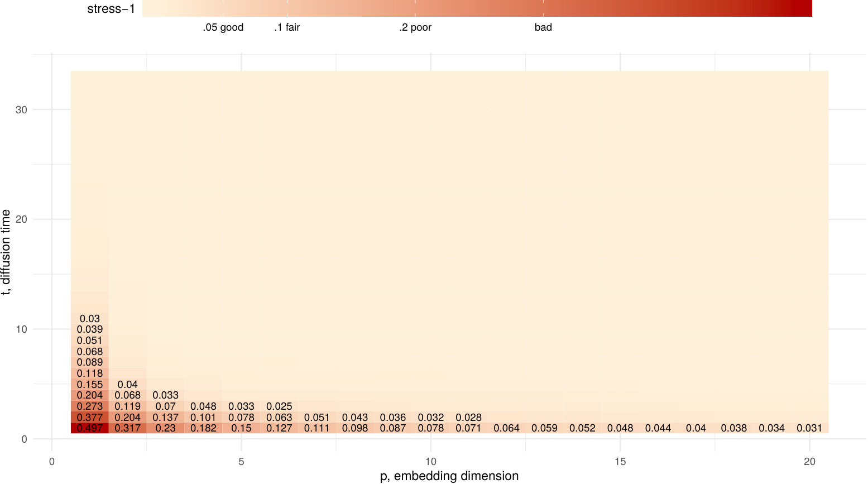The image size is (868, 484).
Task: Click the heatmap cell reading 0.155
Action: click(x=90, y=384)
